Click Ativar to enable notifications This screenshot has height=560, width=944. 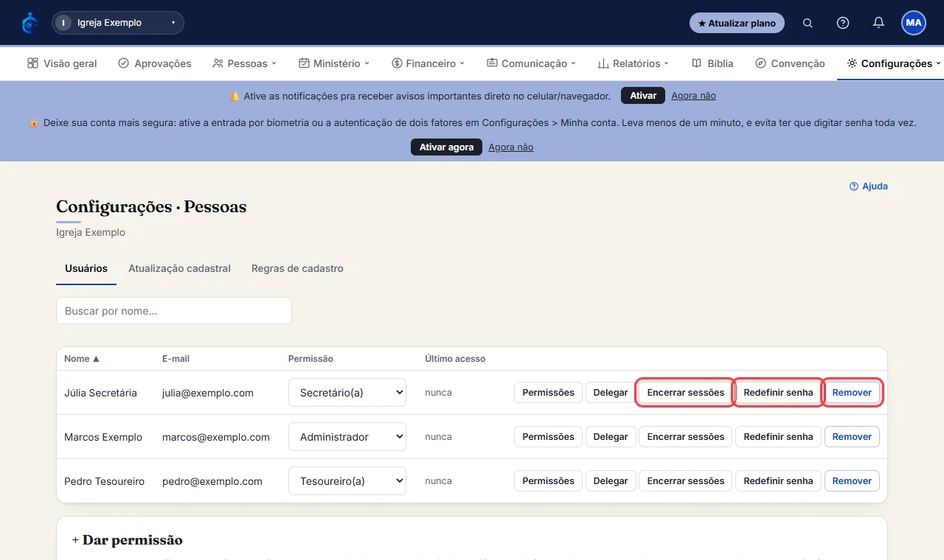[x=643, y=96]
